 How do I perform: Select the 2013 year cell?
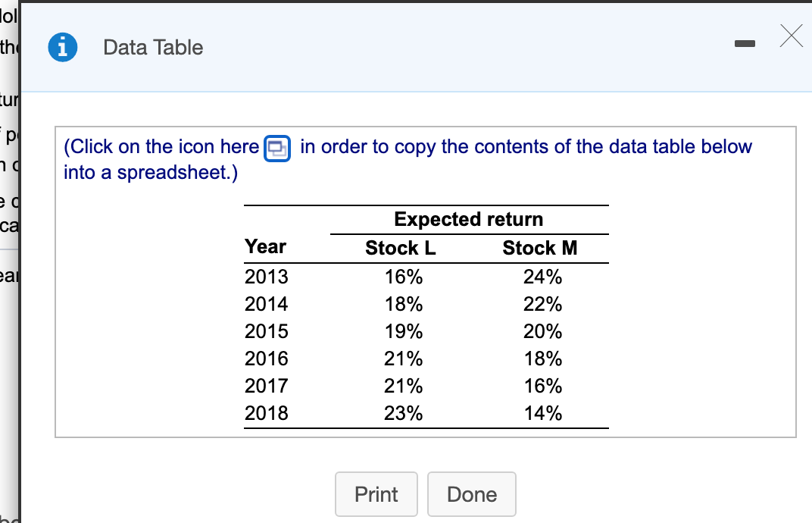pos(266,277)
